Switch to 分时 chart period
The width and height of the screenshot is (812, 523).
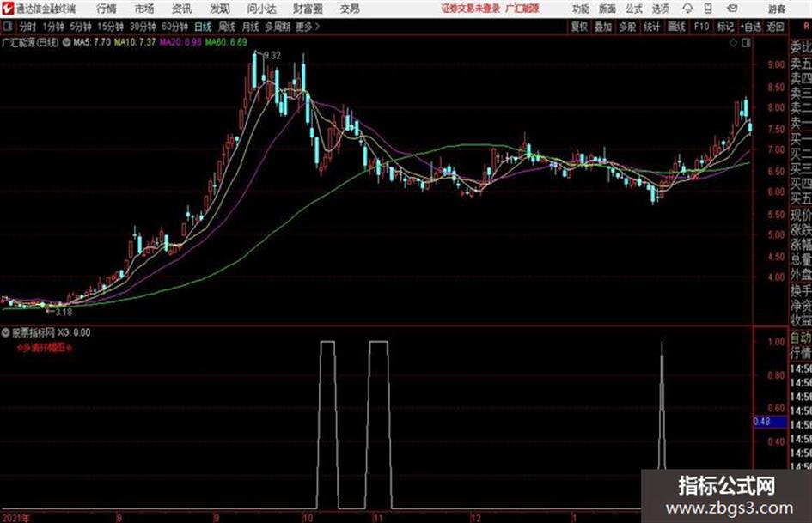pos(27,27)
